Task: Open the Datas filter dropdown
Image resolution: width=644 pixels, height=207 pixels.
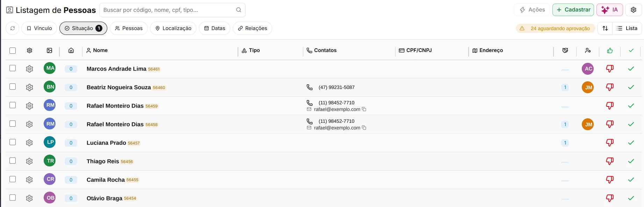Action: click(x=215, y=28)
